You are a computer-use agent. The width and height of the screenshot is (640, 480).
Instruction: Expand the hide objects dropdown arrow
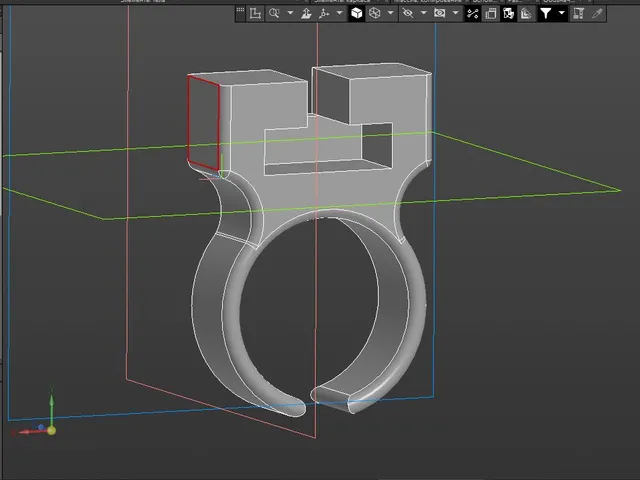point(424,13)
